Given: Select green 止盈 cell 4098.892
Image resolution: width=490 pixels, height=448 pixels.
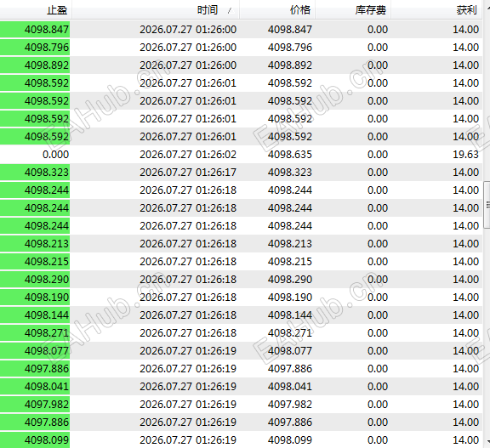Looking at the screenshot, I should tap(35, 65).
